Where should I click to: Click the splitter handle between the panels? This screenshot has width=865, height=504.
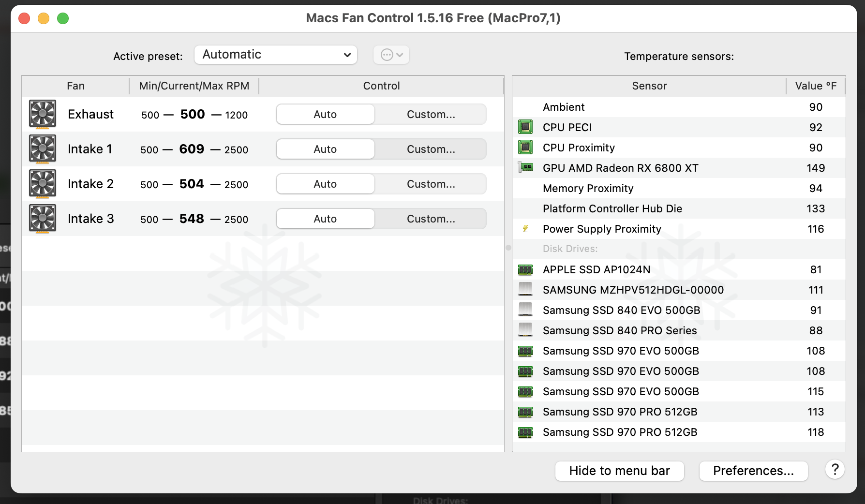508,248
